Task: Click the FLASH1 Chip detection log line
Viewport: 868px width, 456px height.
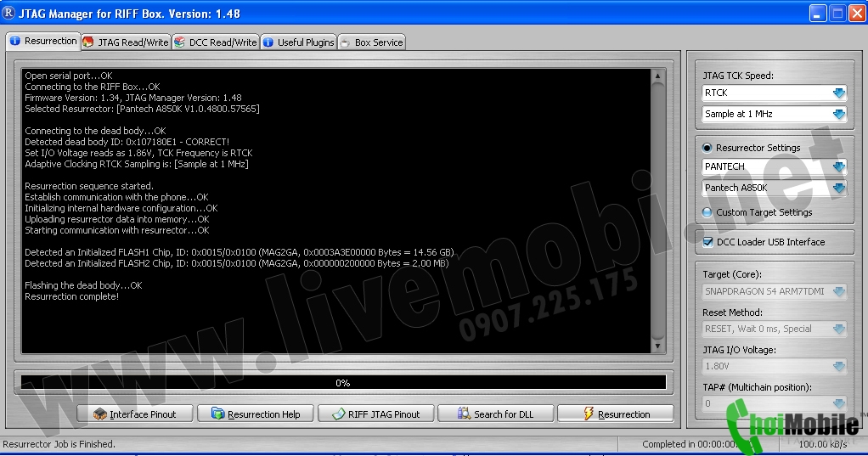Action: 240,252
